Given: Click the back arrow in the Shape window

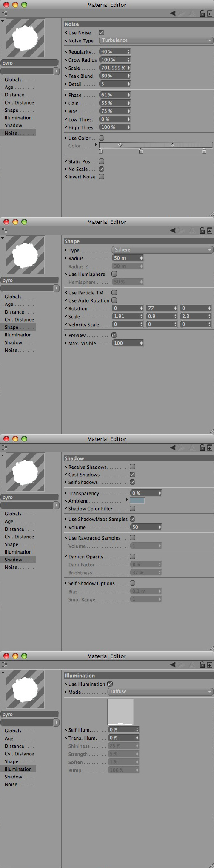Looking at the screenshot, I should tap(173, 231).
